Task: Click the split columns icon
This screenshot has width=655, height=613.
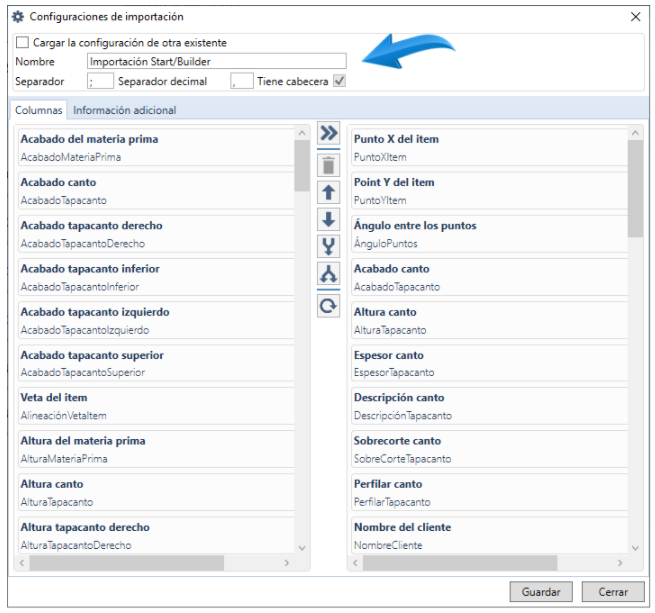Action: [328, 274]
